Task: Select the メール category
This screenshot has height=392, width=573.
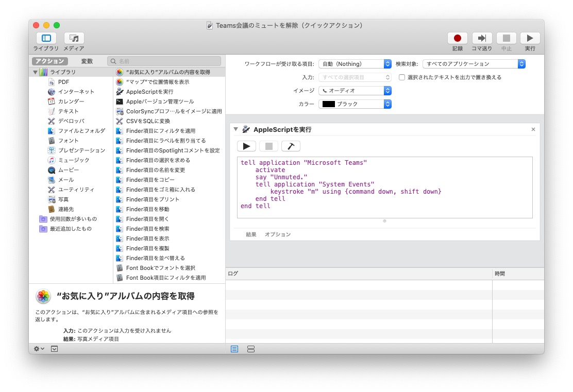Action: point(72,180)
